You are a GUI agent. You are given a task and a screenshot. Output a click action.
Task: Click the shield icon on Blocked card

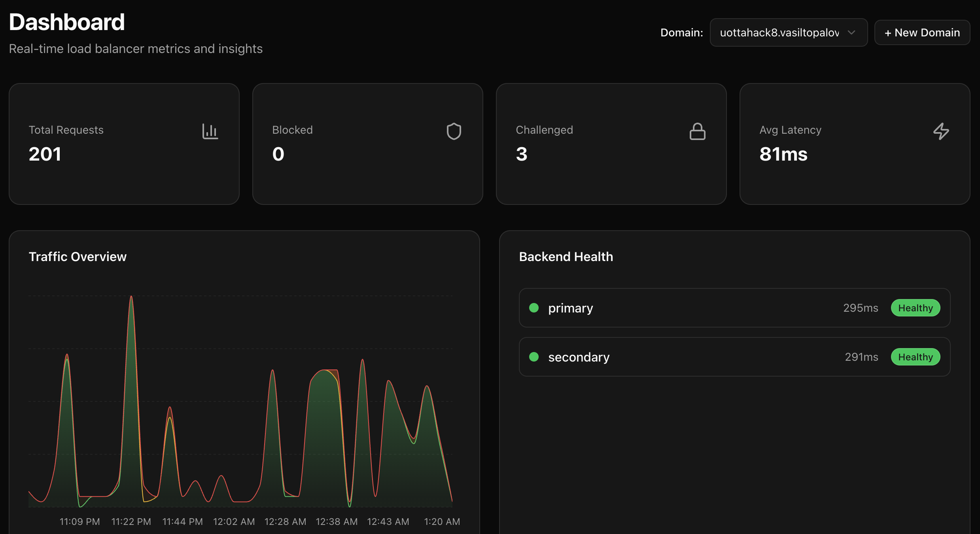click(454, 131)
